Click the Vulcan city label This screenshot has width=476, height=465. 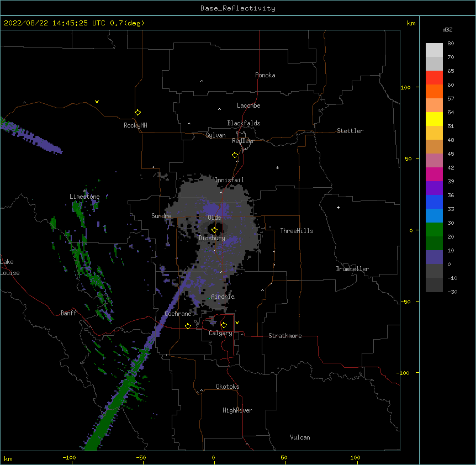pyautogui.click(x=300, y=437)
